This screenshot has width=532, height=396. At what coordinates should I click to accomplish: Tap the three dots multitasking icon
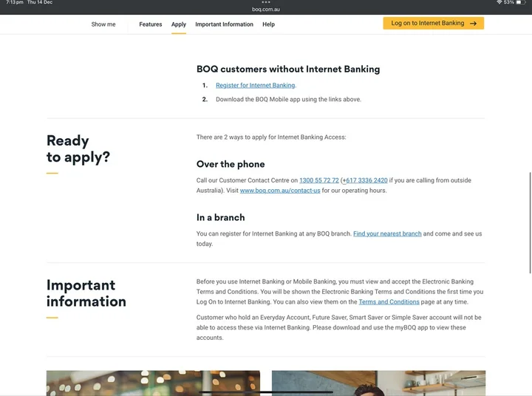266,2
